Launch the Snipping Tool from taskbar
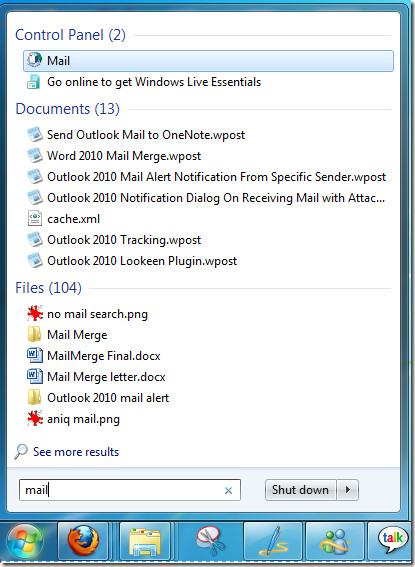 tap(211, 541)
